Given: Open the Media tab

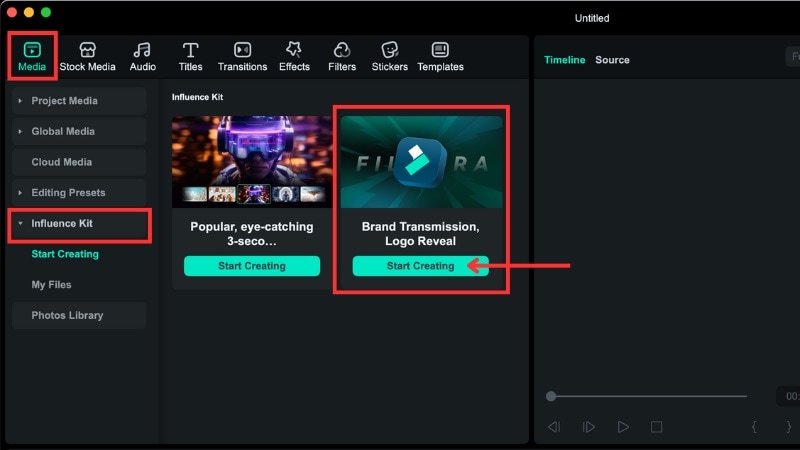Looking at the screenshot, I should click(32, 56).
